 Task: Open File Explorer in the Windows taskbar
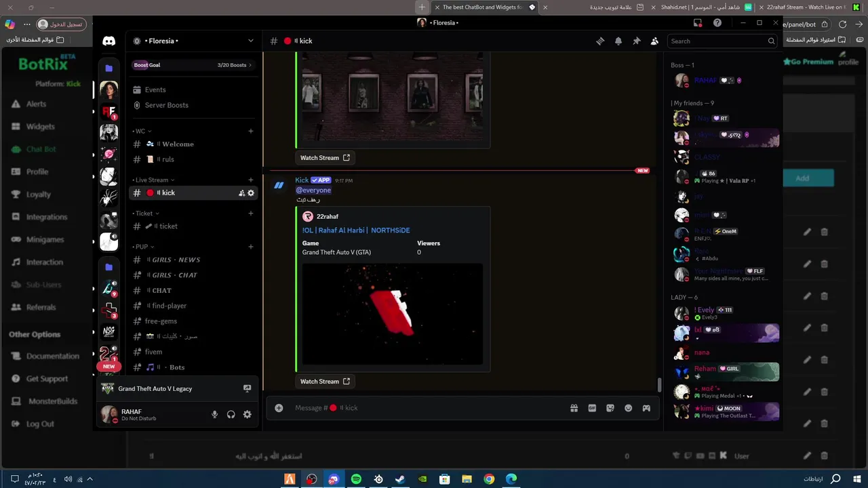(467, 479)
